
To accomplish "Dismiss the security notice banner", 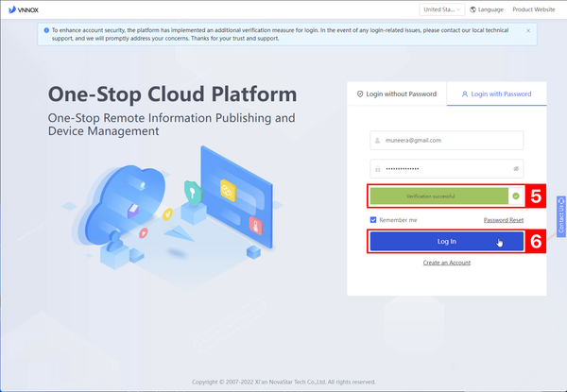I will click(x=527, y=31).
